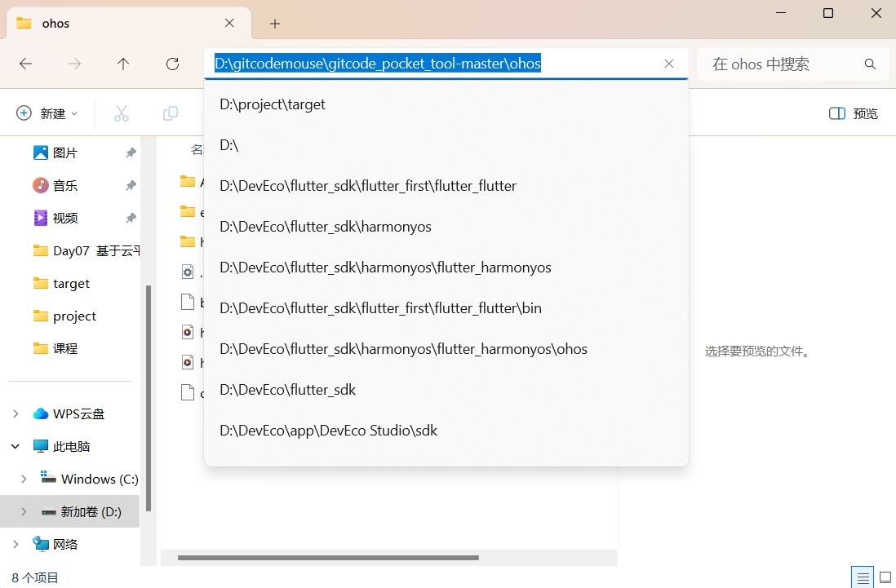Image resolution: width=896 pixels, height=588 pixels.
Task: Choose D:\DevEco\flutter_sdk\harmonyos suggestion
Action: [446, 227]
